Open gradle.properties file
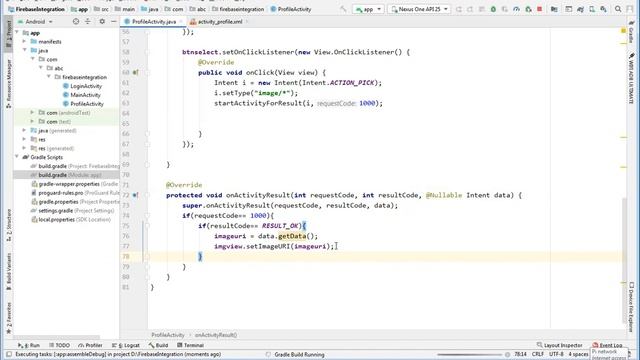This screenshot has width=640, height=360. tap(75, 202)
